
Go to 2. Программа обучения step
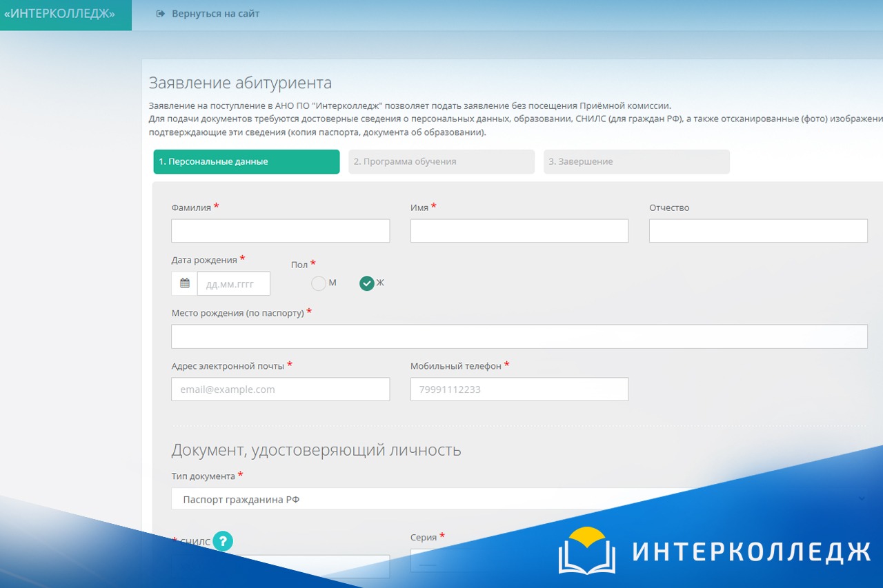[441, 162]
